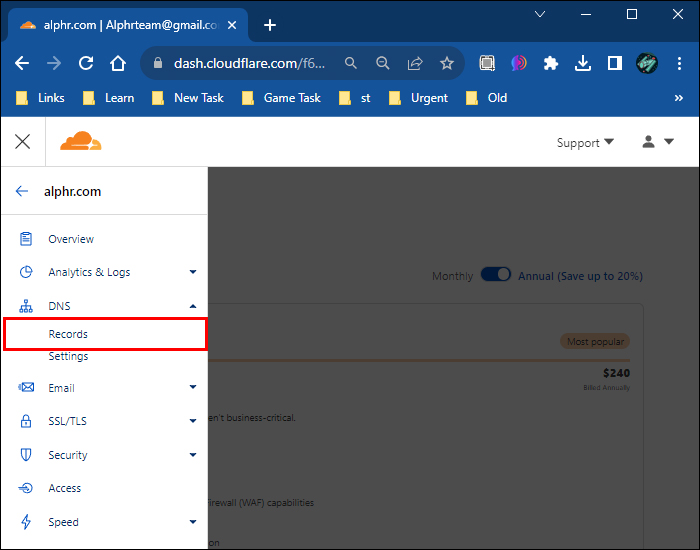Image resolution: width=700 pixels, height=550 pixels.
Task: Click the SSL/TLS padlock icon
Action: click(x=26, y=421)
